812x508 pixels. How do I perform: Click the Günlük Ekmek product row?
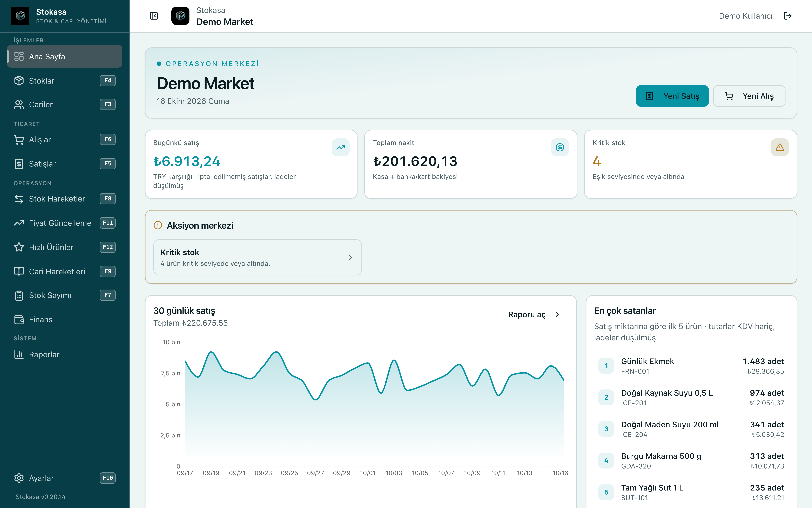click(x=691, y=366)
